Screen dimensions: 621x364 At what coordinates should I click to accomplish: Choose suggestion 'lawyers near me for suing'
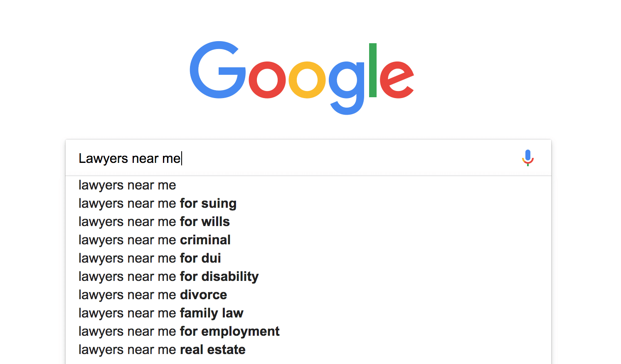308,203
